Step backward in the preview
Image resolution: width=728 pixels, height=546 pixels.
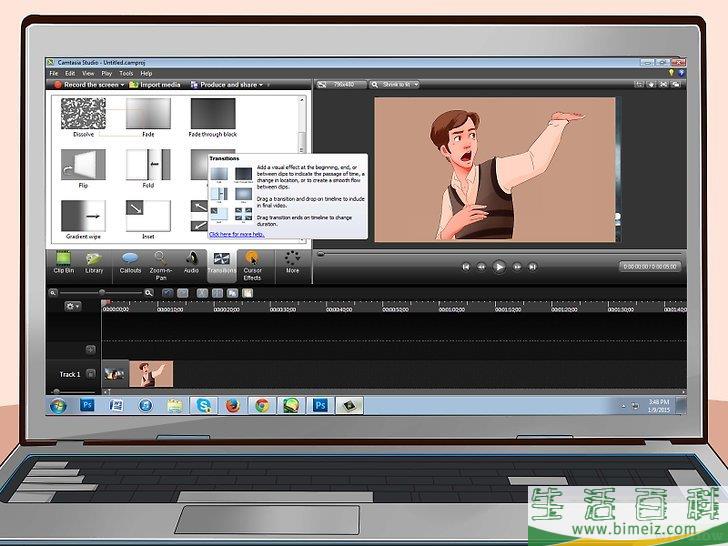[x=481, y=267]
